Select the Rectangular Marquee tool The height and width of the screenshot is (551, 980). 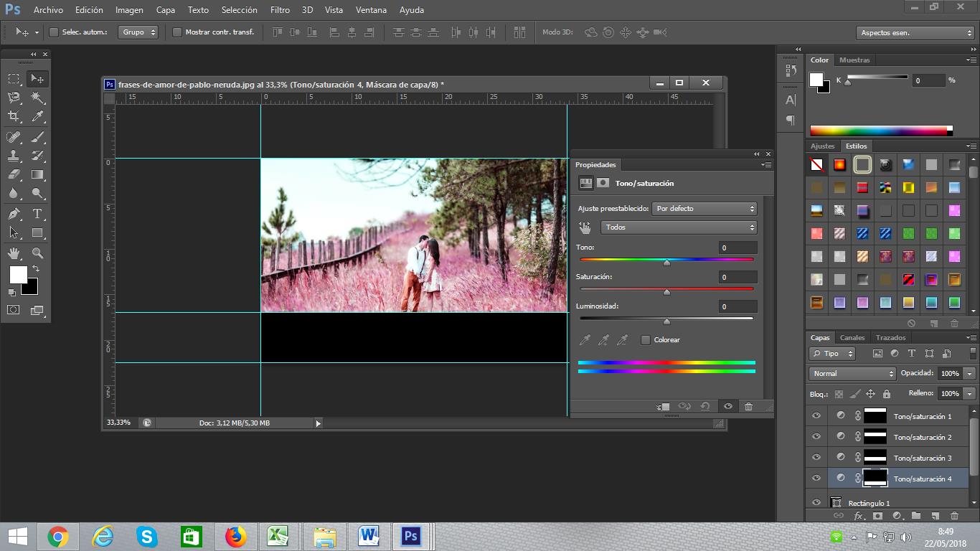click(x=14, y=78)
